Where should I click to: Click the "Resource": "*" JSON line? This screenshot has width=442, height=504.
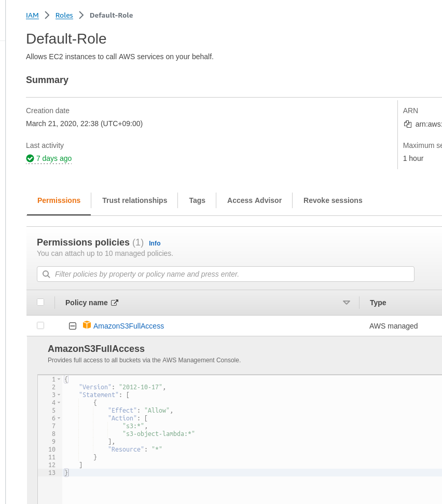tap(135, 449)
